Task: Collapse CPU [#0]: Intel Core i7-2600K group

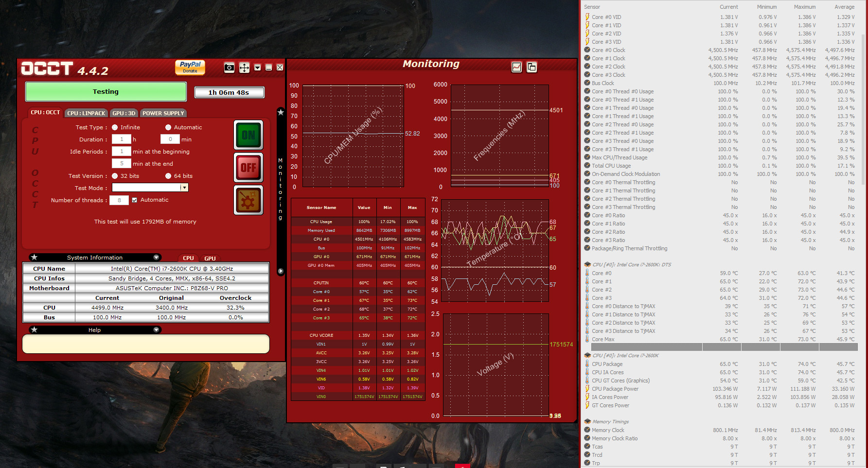Action: click(587, 356)
